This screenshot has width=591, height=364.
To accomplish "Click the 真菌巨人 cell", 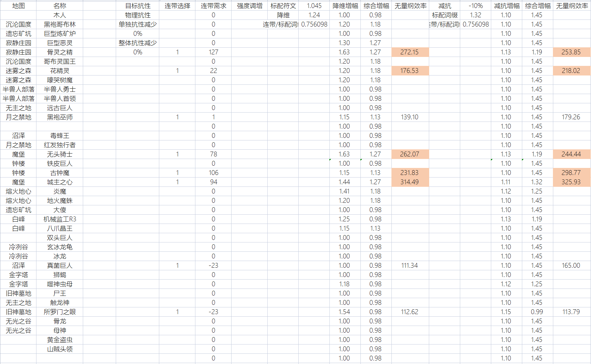I will (x=60, y=265).
